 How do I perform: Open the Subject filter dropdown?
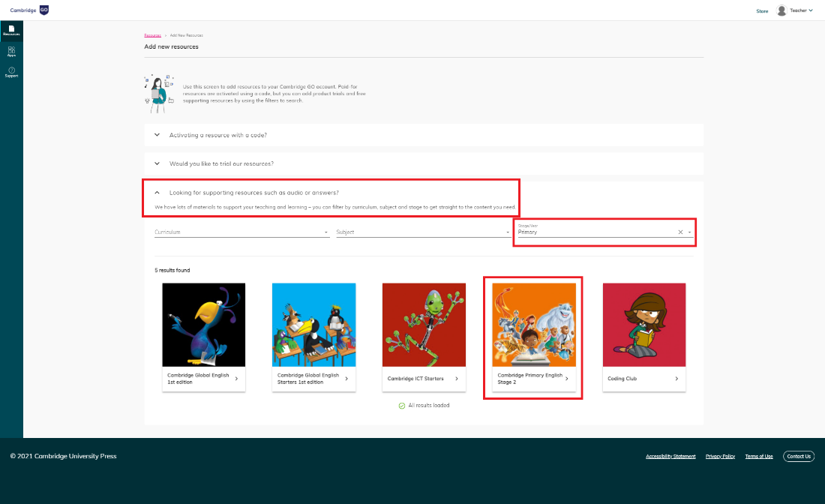click(x=424, y=232)
